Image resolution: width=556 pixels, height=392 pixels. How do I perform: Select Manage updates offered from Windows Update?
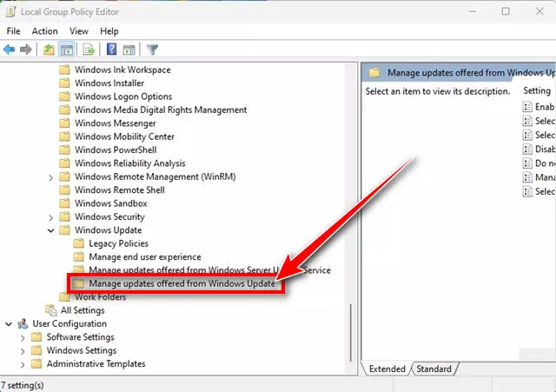[182, 283]
